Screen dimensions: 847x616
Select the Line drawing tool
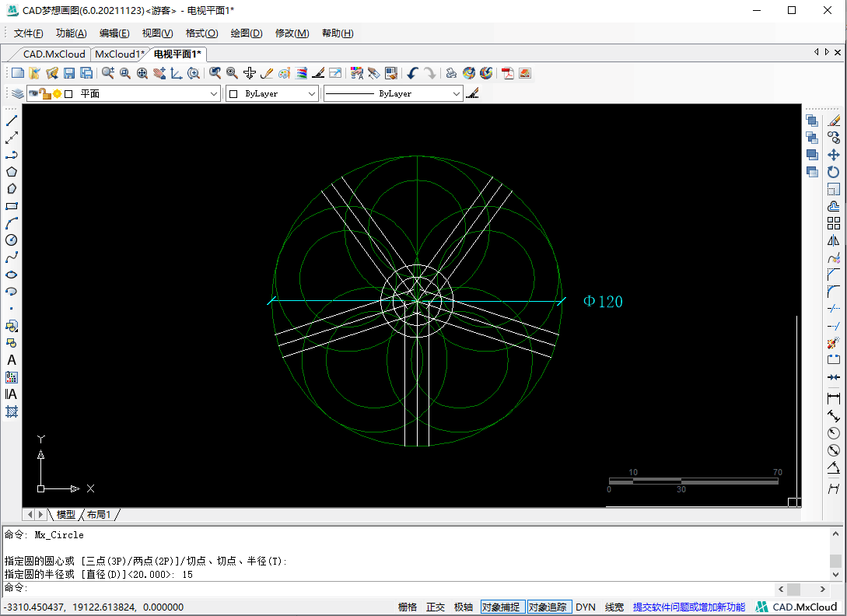12,121
